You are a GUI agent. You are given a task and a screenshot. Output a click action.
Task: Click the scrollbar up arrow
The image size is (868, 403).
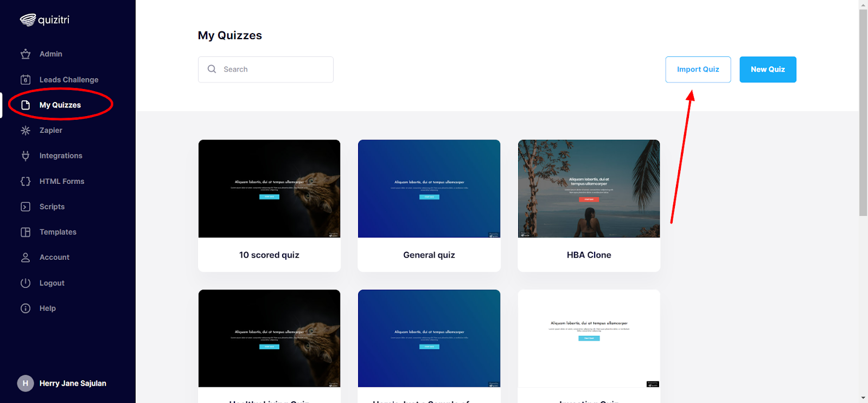[x=863, y=4]
